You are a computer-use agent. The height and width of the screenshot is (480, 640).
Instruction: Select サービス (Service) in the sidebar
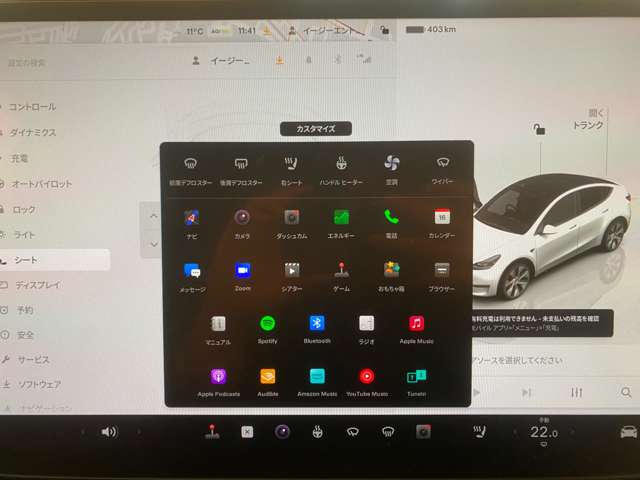coord(33,360)
